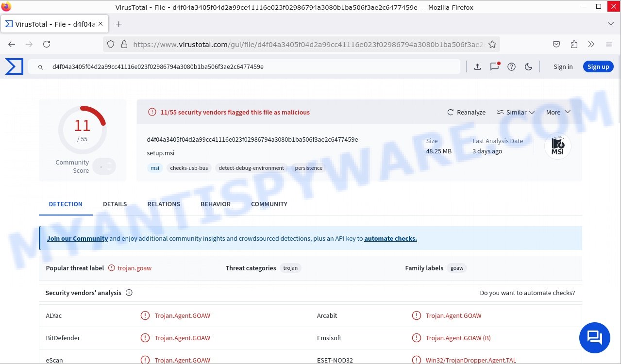
Task: Open the help question mark icon
Action: [511, 67]
